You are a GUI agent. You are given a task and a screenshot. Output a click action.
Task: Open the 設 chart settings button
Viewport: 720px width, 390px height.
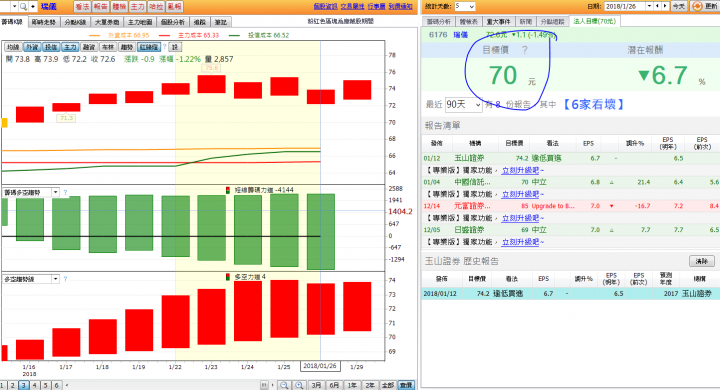[175, 47]
